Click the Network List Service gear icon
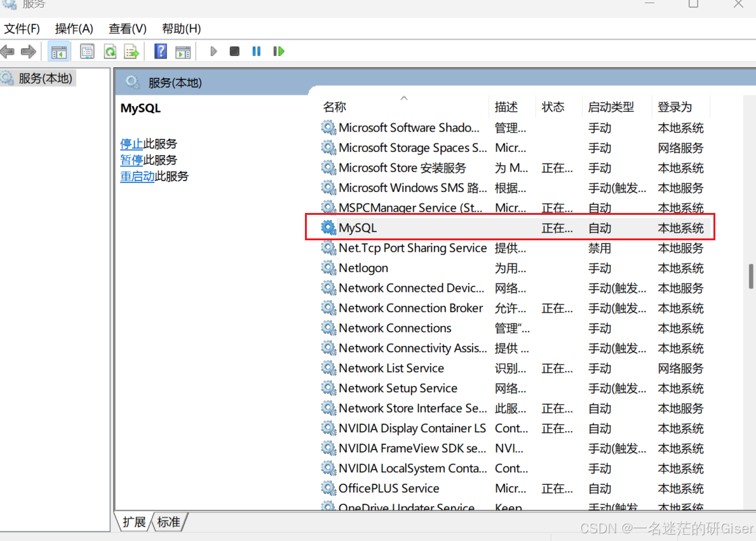Screen dimensions: 756x541 tap(328, 367)
